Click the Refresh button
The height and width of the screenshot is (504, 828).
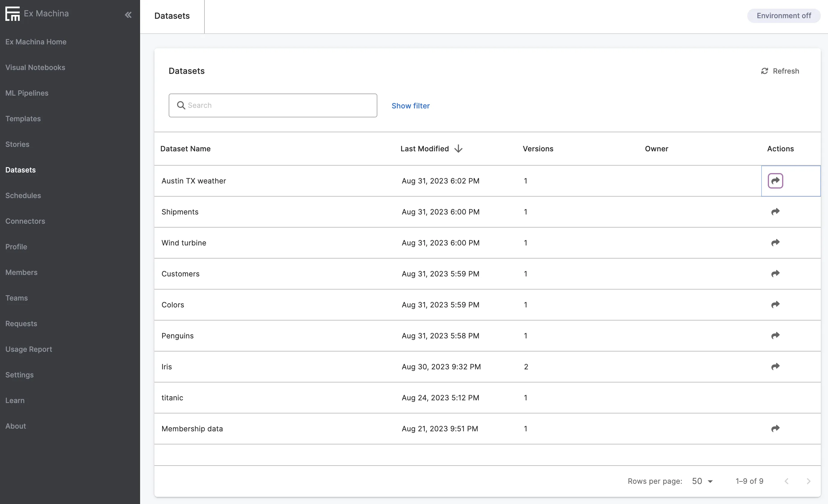(x=780, y=71)
